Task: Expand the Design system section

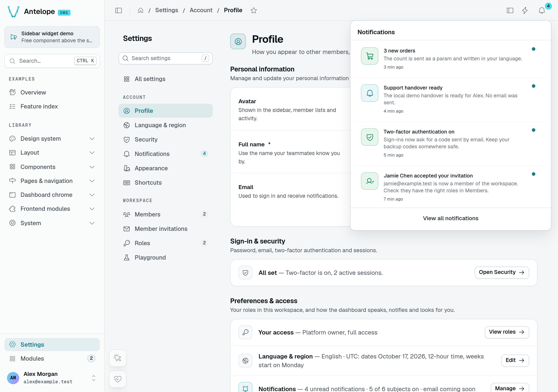Action: point(52,139)
